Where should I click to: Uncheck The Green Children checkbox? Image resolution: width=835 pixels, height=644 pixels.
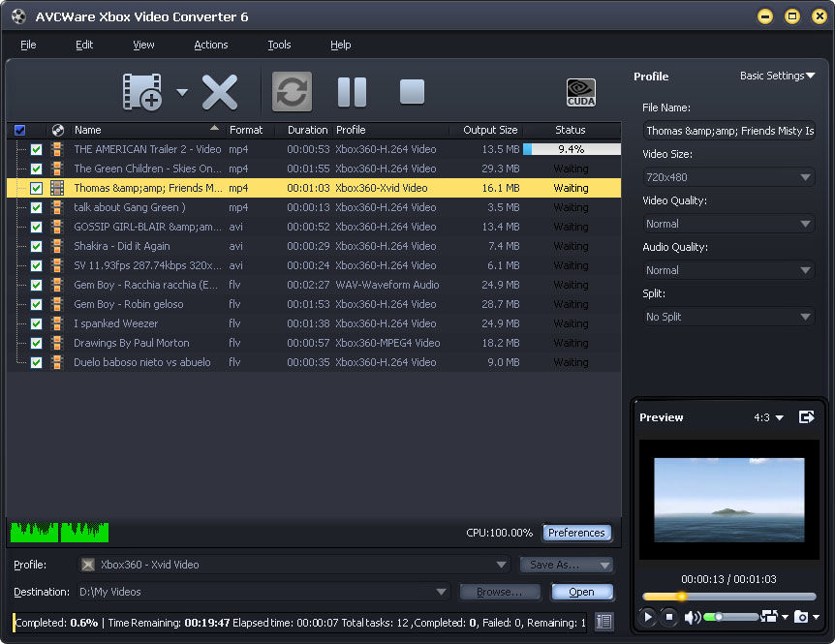(36, 169)
